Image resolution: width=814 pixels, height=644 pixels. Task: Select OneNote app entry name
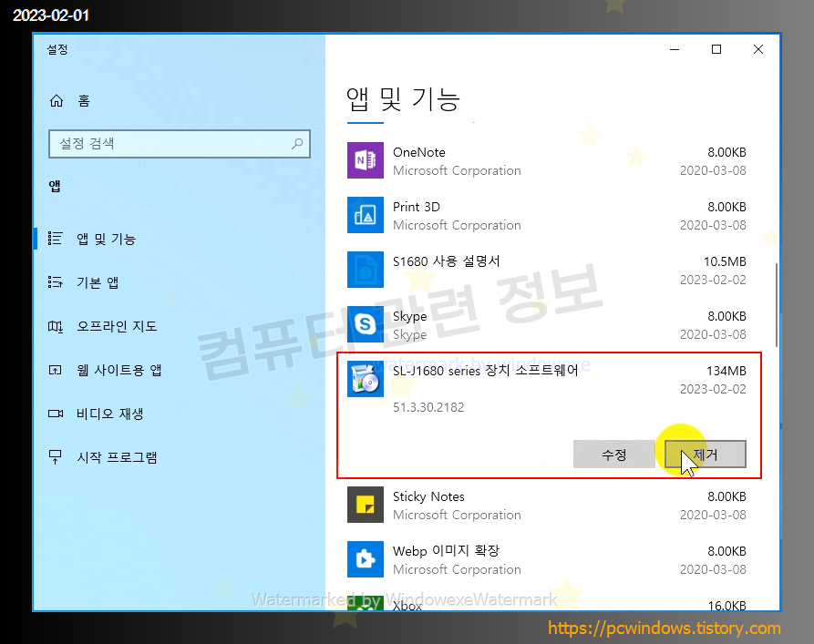(x=419, y=152)
